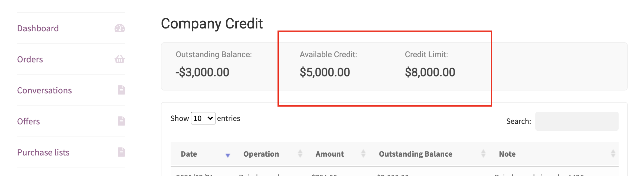Click the Dashboard gauge icon
The height and width of the screenshot is (176, 644).
(x=120, y=28)
